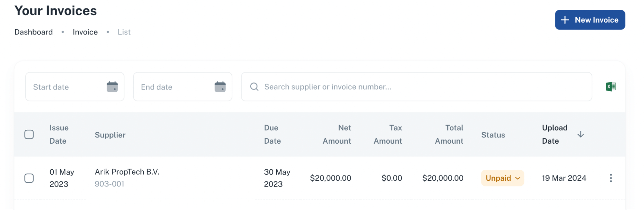Click the plus icon inside New Invoice
This screenshot has height=210, width=644.
coord(565,20)
